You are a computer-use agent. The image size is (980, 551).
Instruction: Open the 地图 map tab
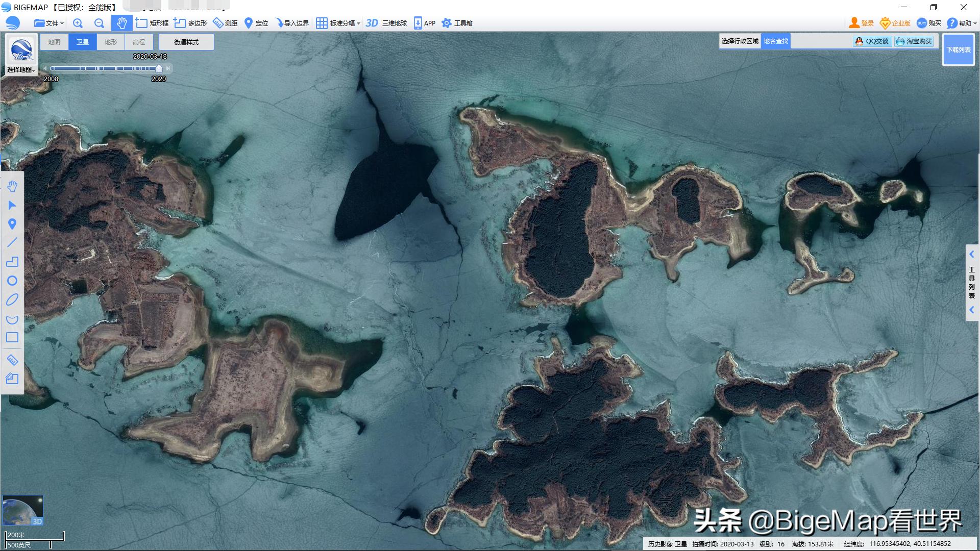[x=54, y=42]
